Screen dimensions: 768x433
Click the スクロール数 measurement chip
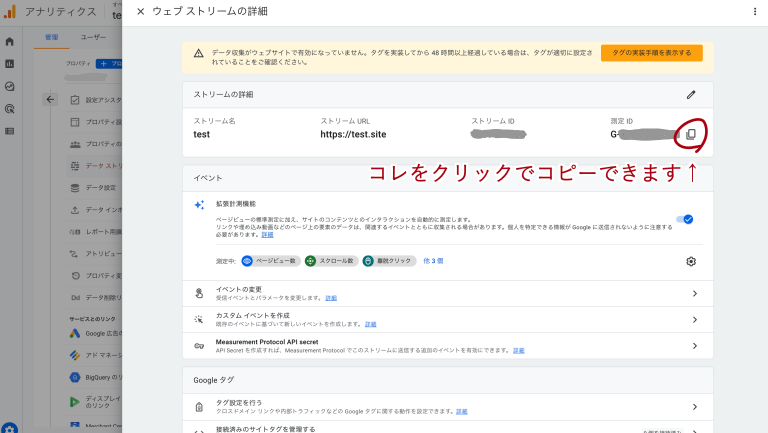[x=331, y=261]
